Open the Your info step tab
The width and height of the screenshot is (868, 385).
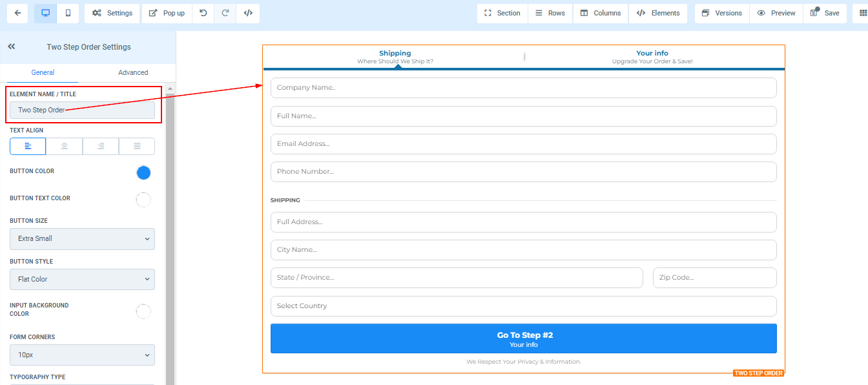click(x=652, y=57)
